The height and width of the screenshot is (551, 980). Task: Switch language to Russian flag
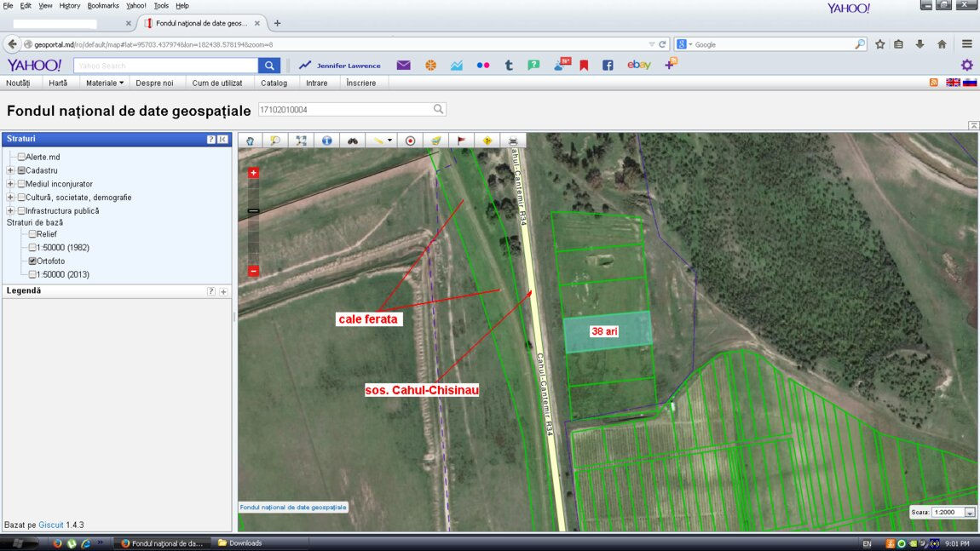click(970, 83)
